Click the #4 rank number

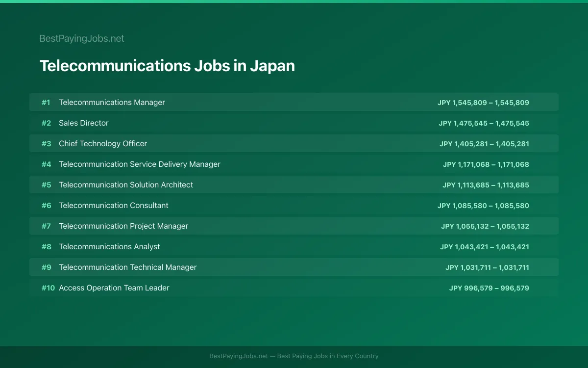coord(46,164)
